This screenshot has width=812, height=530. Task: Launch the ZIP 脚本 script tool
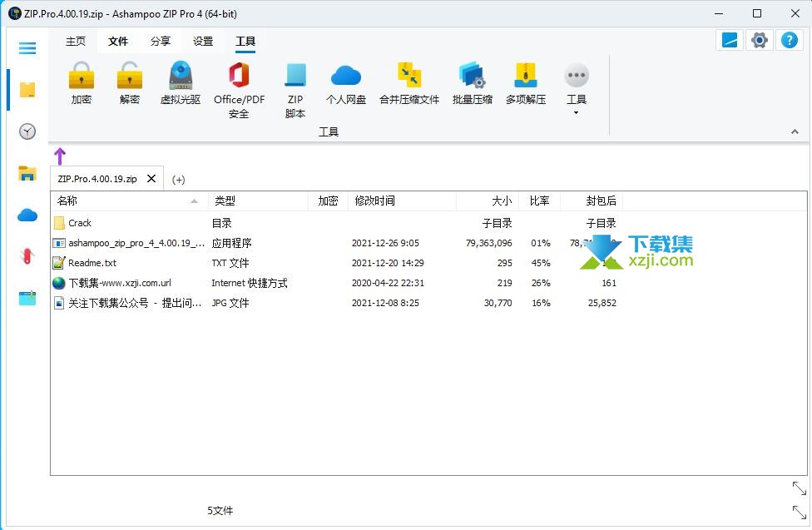pyautogui.click(x=295, y=90)
